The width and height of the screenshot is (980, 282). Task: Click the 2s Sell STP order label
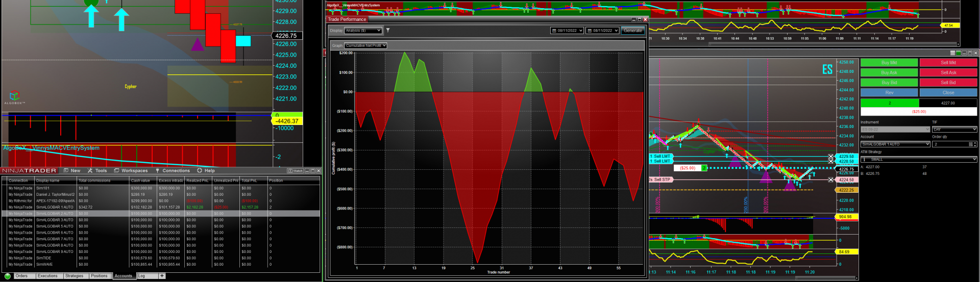[661, 180]
